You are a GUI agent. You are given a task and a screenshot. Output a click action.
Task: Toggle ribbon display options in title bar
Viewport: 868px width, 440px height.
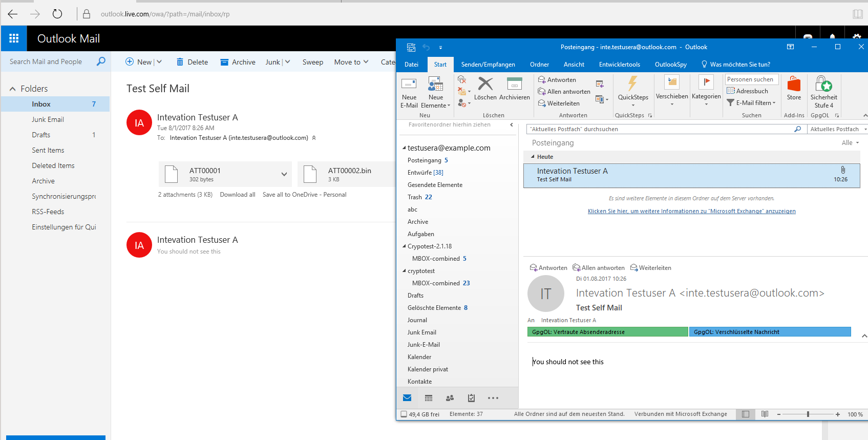790,47
